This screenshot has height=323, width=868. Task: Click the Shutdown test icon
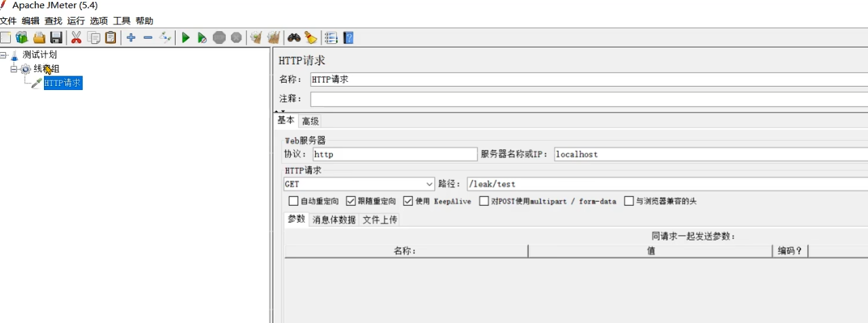(236, 38)
